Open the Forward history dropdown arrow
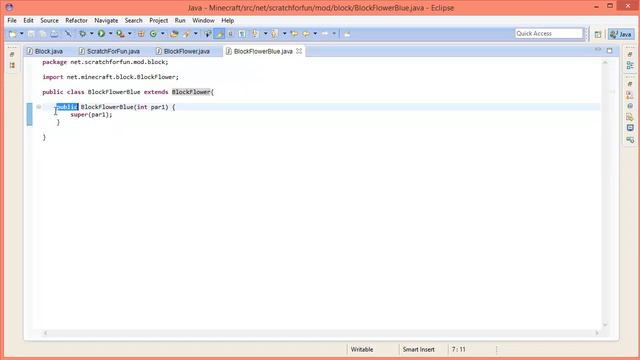Screen dimensions: 640x360 point(334,34)
